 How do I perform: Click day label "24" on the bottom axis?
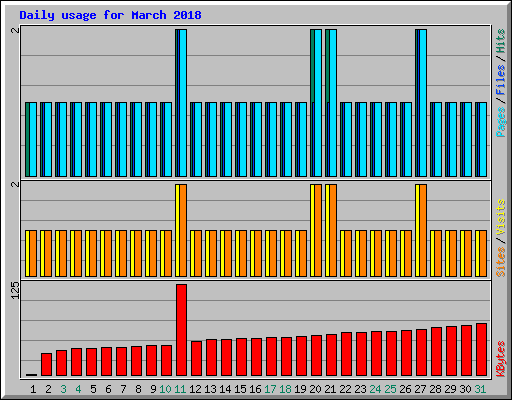click(x=375, y=389)
